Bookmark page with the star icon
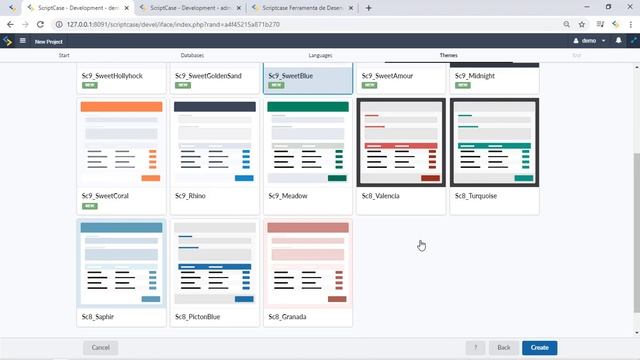The image size is (640, 360). (x=582, y=24)
